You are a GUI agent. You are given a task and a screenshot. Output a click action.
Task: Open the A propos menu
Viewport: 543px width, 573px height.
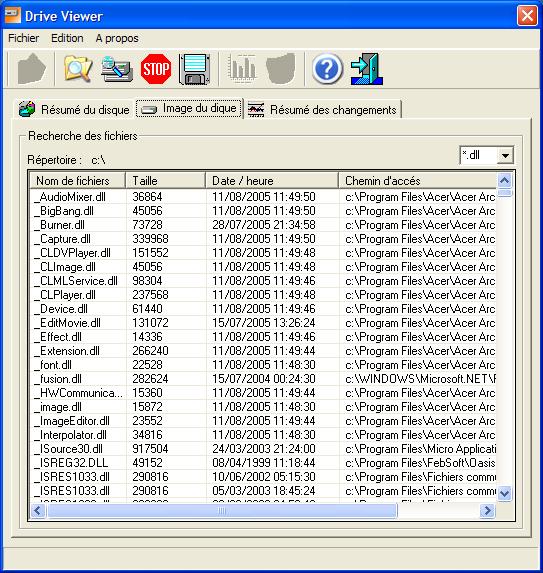[x=117, y=38]
